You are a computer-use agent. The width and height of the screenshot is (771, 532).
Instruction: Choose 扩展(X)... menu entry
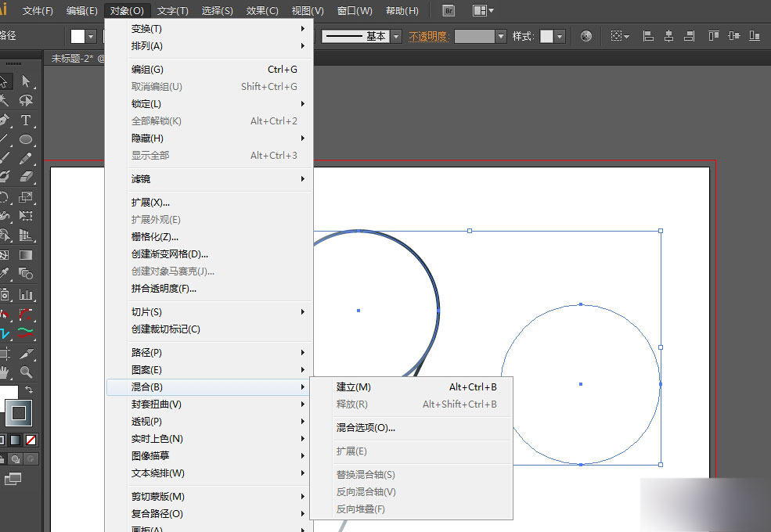coord(210,203)
